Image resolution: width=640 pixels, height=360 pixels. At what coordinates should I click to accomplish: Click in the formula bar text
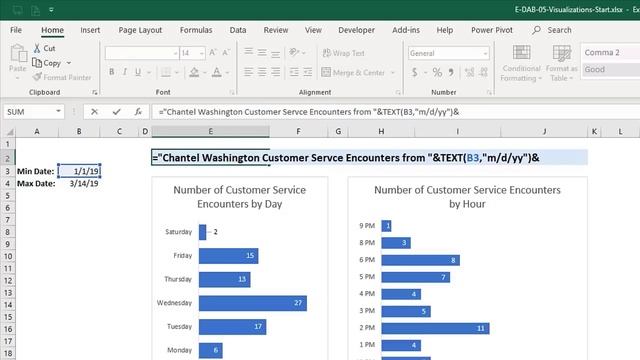point(309,112)
